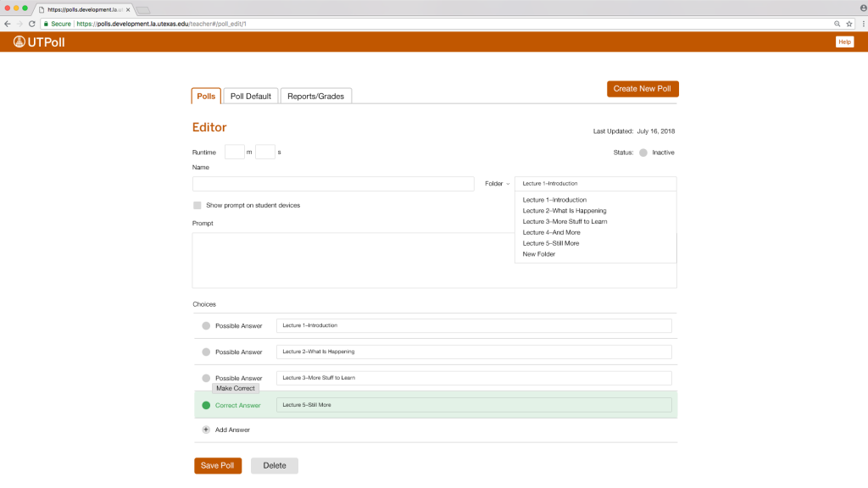The height and width of the screenshot is (488, 868).
Task: Go back using browser back arrow
Action: click(x=7, y=24)
